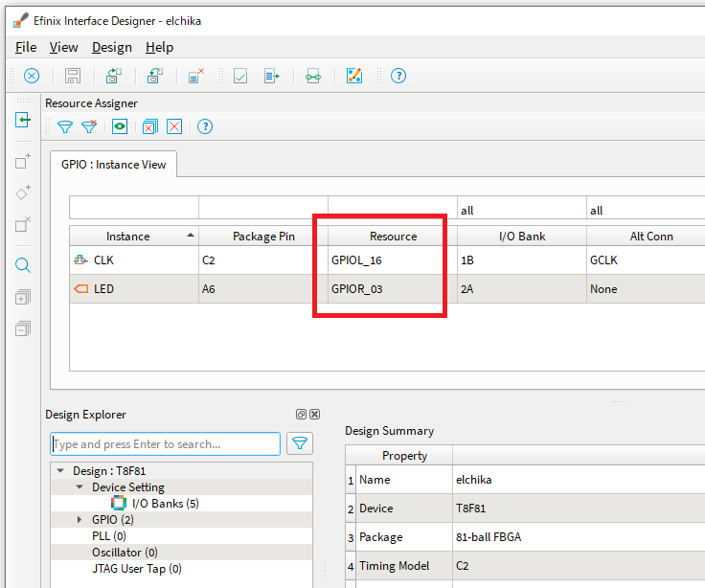Screen dimensions: 705x588
Task: Float the Design Explorer panel
Action: [301, 414]
